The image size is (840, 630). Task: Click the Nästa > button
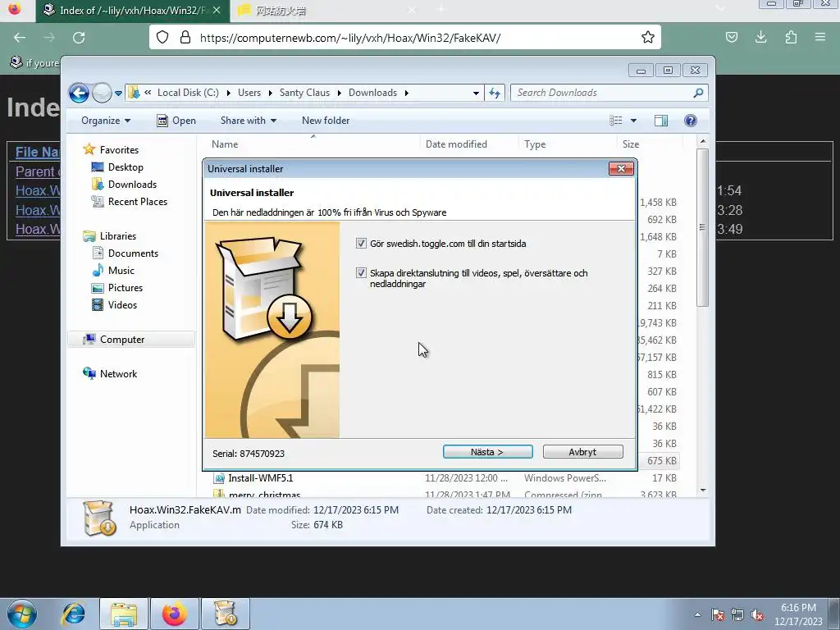click(x=487, y=452)
